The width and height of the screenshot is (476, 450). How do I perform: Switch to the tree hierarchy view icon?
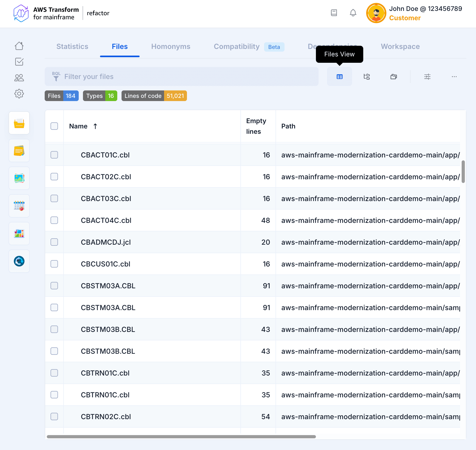click(367, 77)
